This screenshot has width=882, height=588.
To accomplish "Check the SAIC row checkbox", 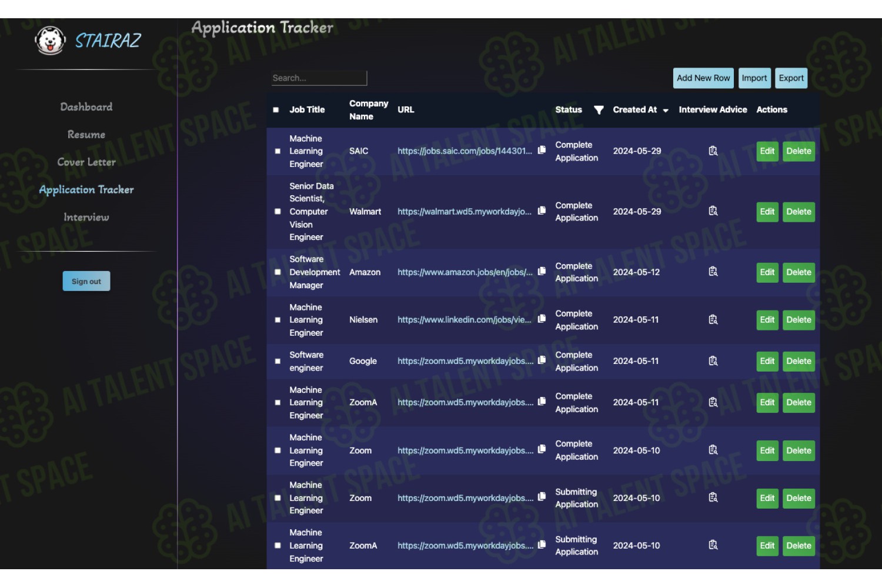I will [278, 151].
